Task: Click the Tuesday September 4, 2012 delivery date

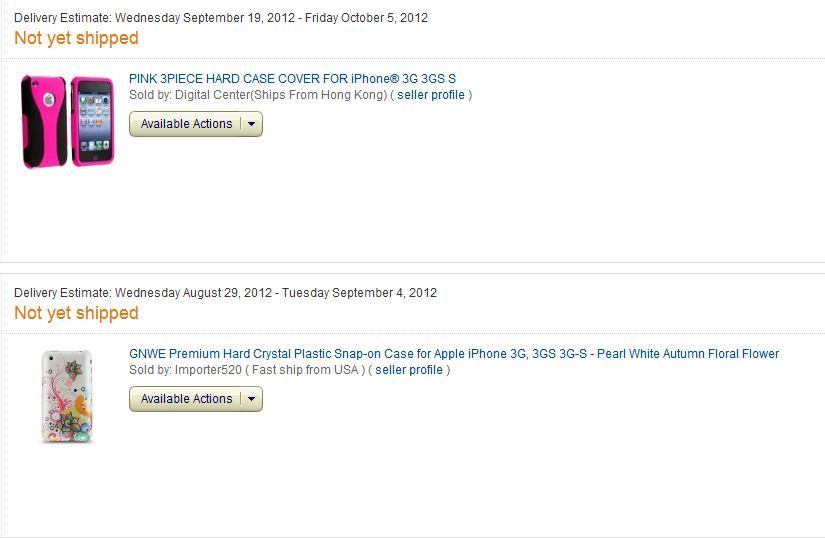Action: coord(359,293)
